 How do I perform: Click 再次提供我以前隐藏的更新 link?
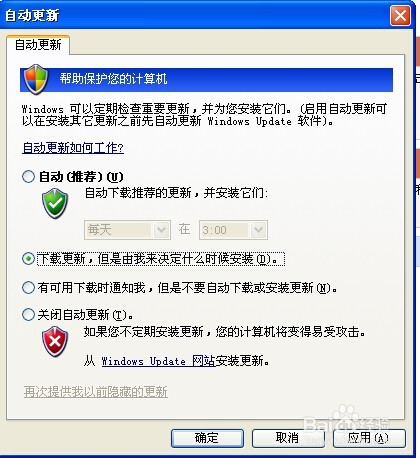coord(96,392)
